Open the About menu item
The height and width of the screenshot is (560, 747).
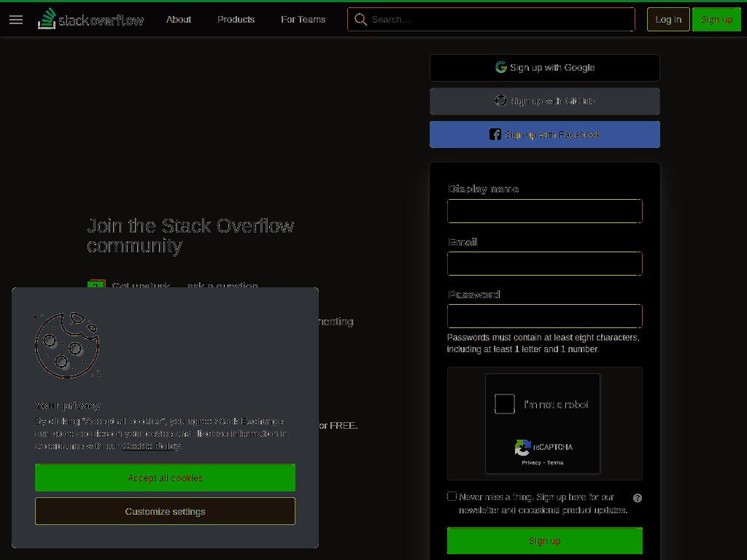pyautogui.click(x=179, y=20)
